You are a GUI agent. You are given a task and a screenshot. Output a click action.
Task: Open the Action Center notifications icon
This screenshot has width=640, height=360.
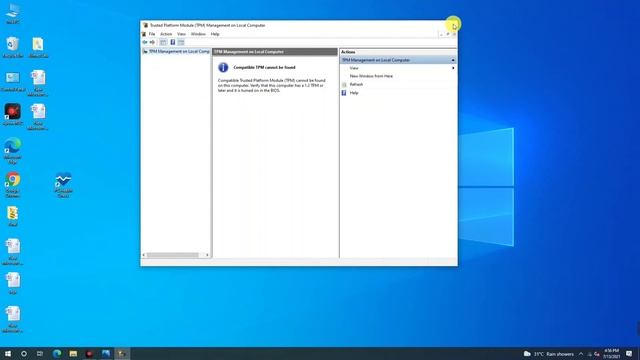click(629, 354)
